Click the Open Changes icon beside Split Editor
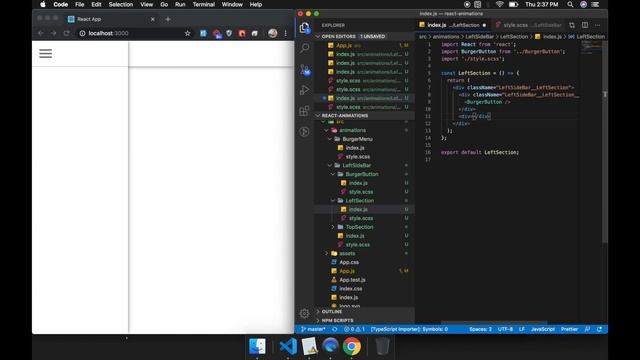The width and height of the screenshot is (640, 360). (572, 25)
